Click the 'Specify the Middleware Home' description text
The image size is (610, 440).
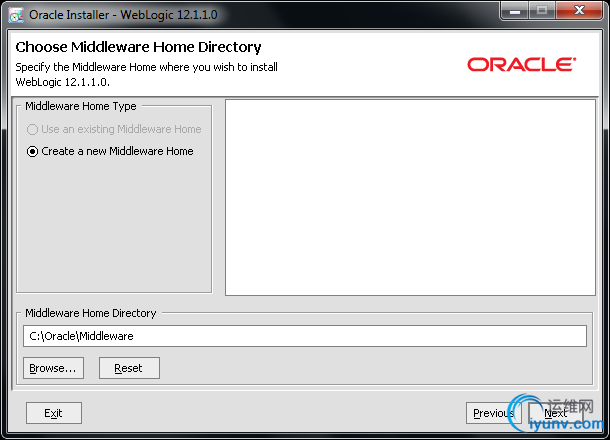tap(146, 74)
